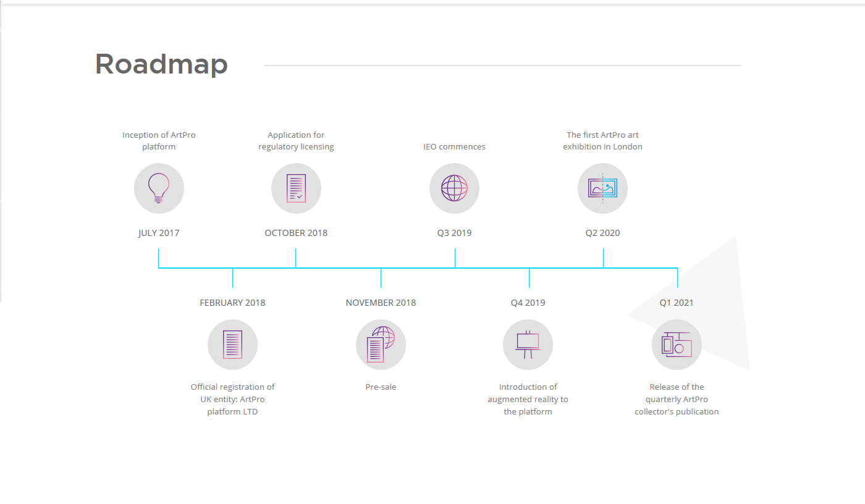Click the globe icon for Q3 2019
Screen dimensions: 865x504
pyautogui.click(x=454, y=188)
